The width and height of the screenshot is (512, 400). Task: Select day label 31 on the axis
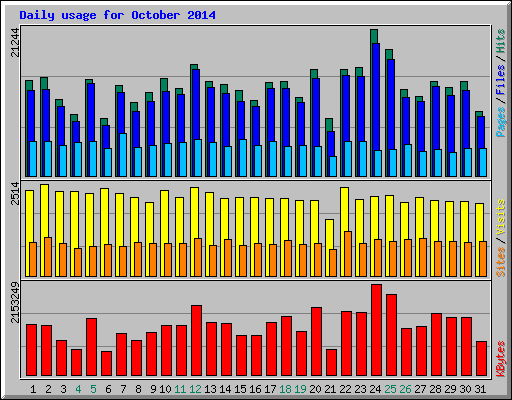pyautogui.click(x=480, y=389)
